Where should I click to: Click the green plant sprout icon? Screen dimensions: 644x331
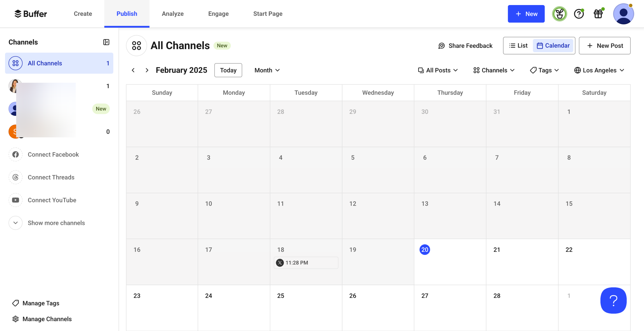[559, 14]
